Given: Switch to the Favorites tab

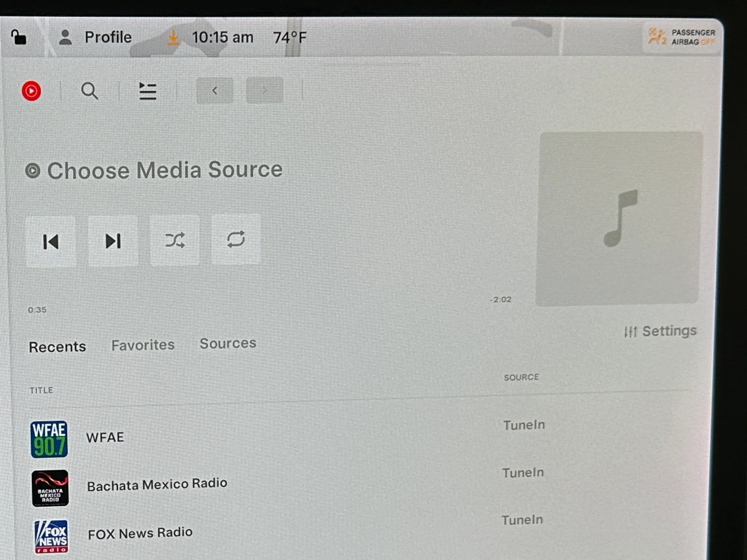Looking at the screenshot, I should [x=143, y=345].
